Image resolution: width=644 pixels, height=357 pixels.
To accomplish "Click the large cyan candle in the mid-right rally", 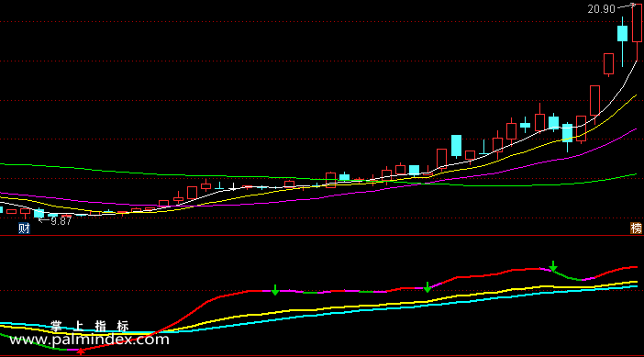I will (x=456, y=145).
